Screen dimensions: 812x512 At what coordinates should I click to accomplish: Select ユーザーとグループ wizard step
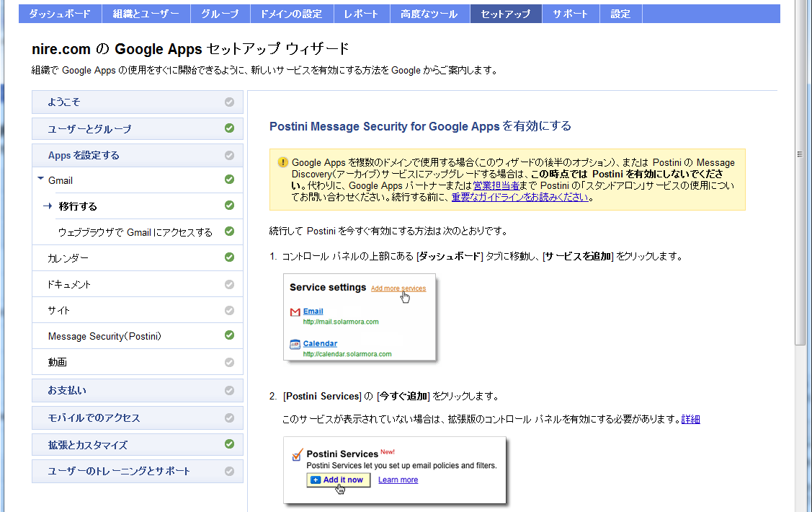(x=137, y=128)
